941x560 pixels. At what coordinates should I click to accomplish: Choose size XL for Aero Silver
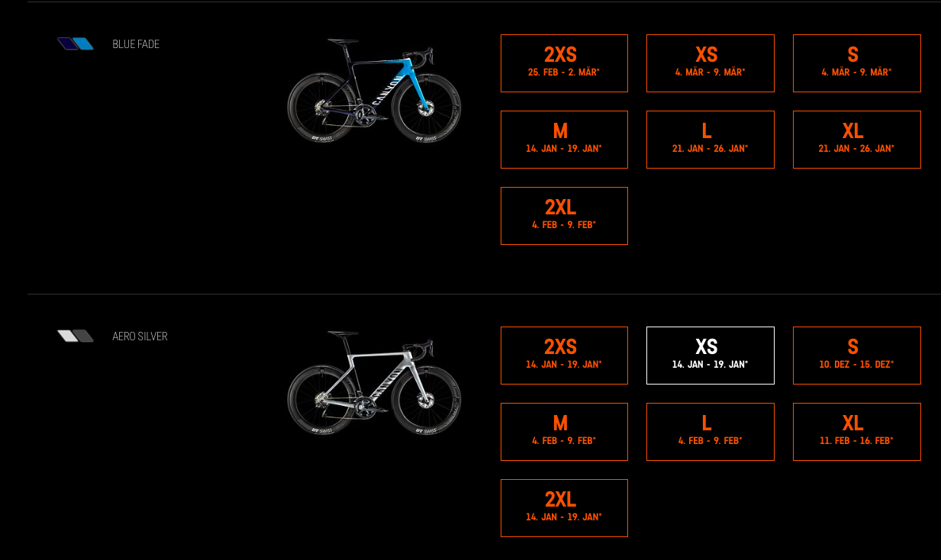(x=856, y=432)
